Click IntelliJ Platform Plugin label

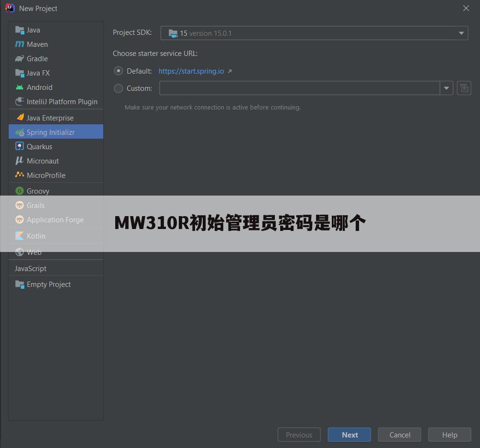[62, 102]
